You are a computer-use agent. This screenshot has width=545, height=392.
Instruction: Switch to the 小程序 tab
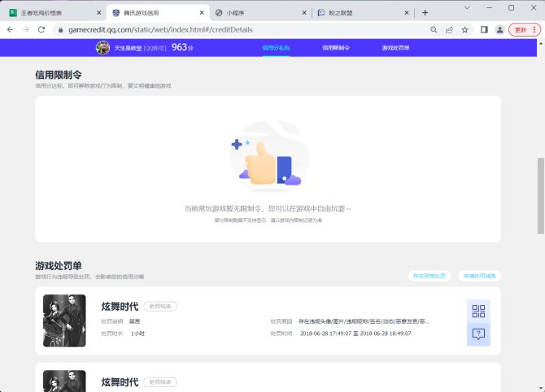(x=260, y=13)
